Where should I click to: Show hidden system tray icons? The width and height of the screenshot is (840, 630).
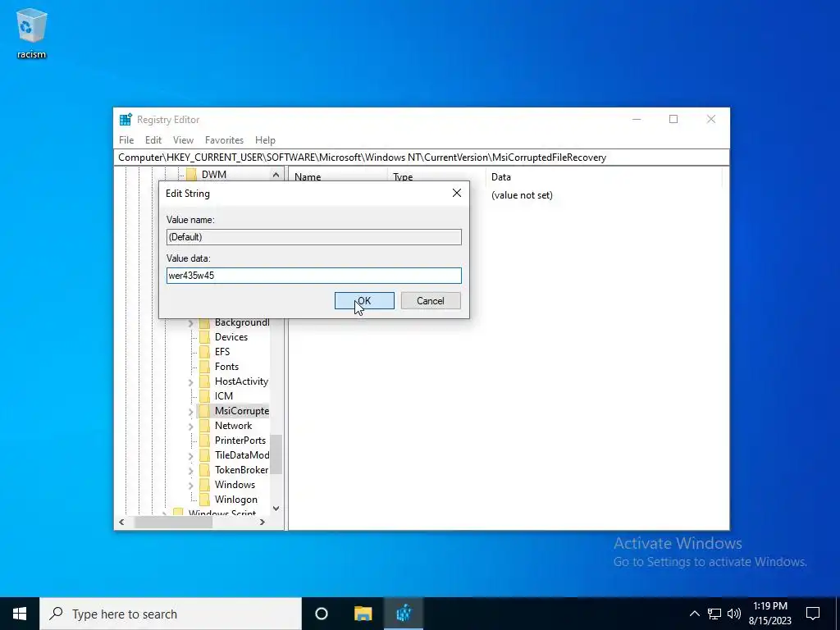coord(694,614)
